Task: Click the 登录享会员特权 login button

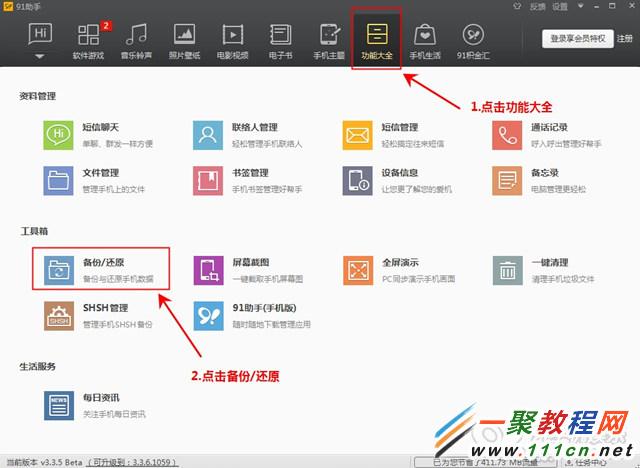Action: coord(578,39)
